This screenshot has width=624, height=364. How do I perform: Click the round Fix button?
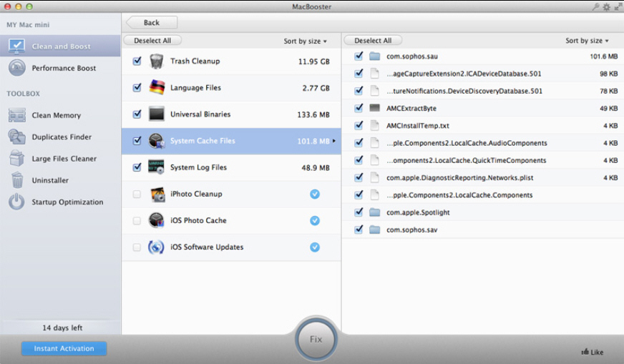tap(316, 340)
